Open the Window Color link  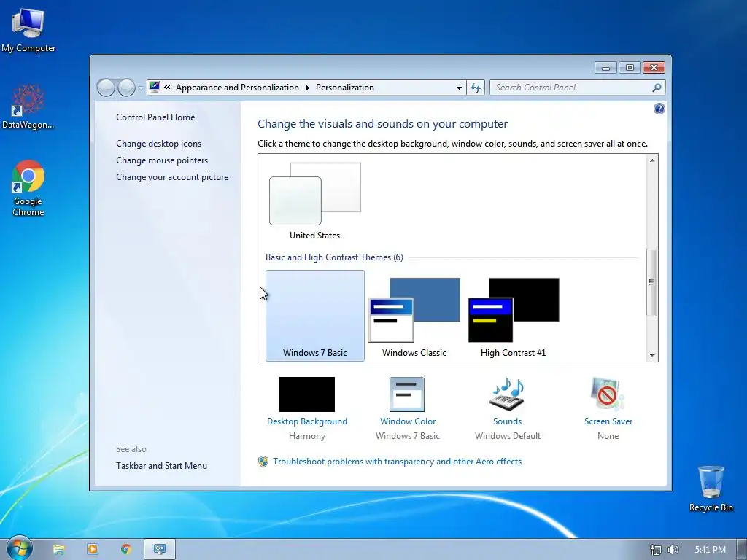click(x=408, y=421)
